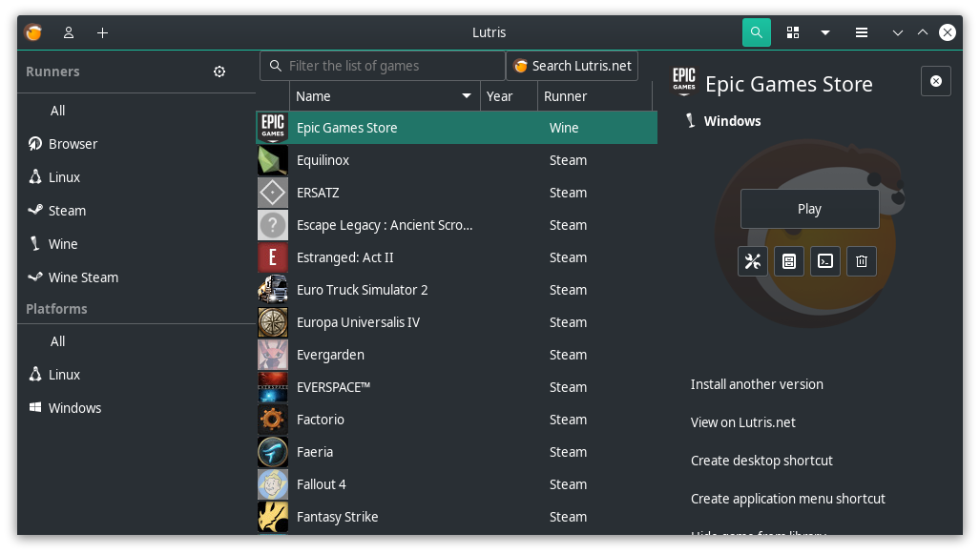Open the game logs icon
Viewport: 980px width, 554px height.
(x=789, y=261)
